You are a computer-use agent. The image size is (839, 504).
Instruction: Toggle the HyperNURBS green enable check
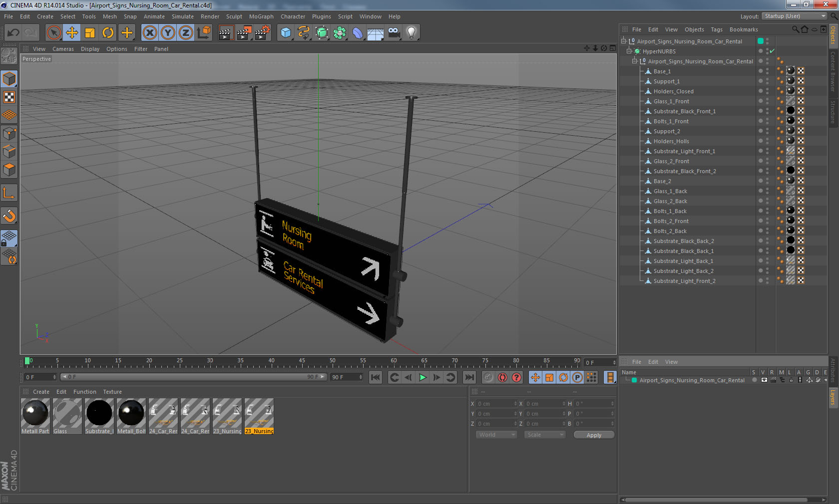coord(772,51)
